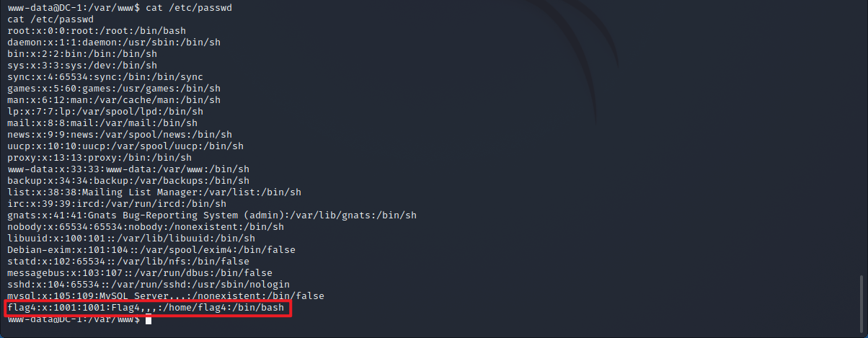Viewport: 868px width, 338px height.
Task: Click the sshd:x:104:65534 nologin line
Action: pos(154,285)
